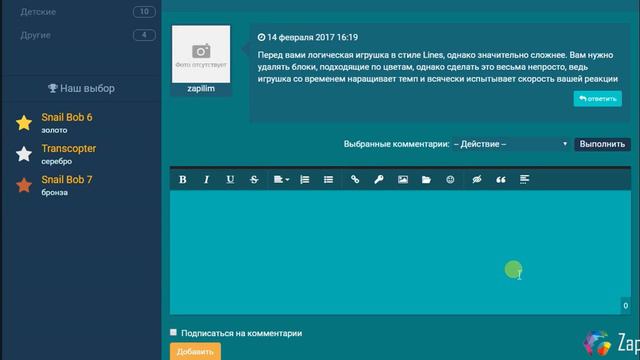640x360 pixels.
Task: Toggle bold formatting in comment editor
Action: (x=182, y=180)
